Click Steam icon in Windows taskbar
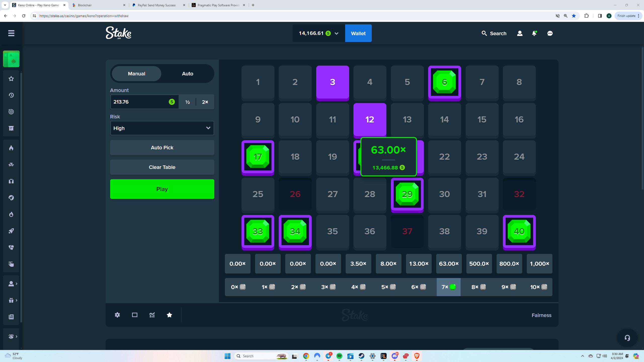Image resolution: width=644 pixels, height=362 pixels. [361, 356]
